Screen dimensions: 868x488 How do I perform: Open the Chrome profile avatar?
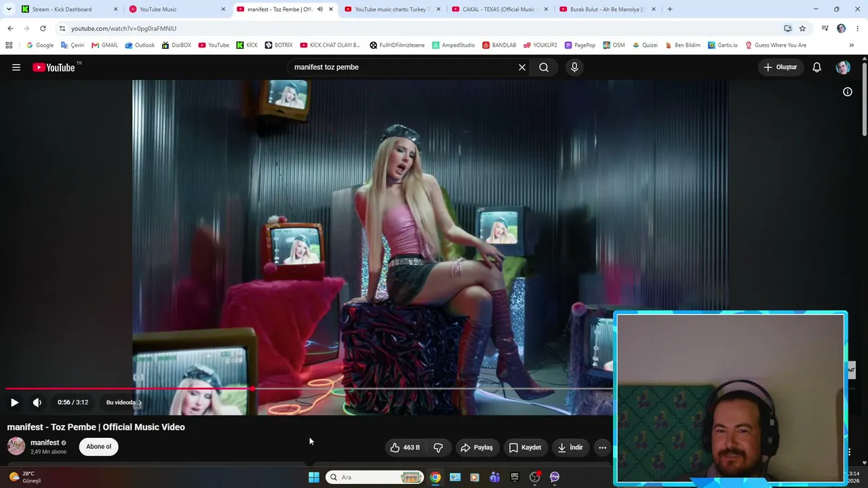pyautogui.click(x=842, y=28)
